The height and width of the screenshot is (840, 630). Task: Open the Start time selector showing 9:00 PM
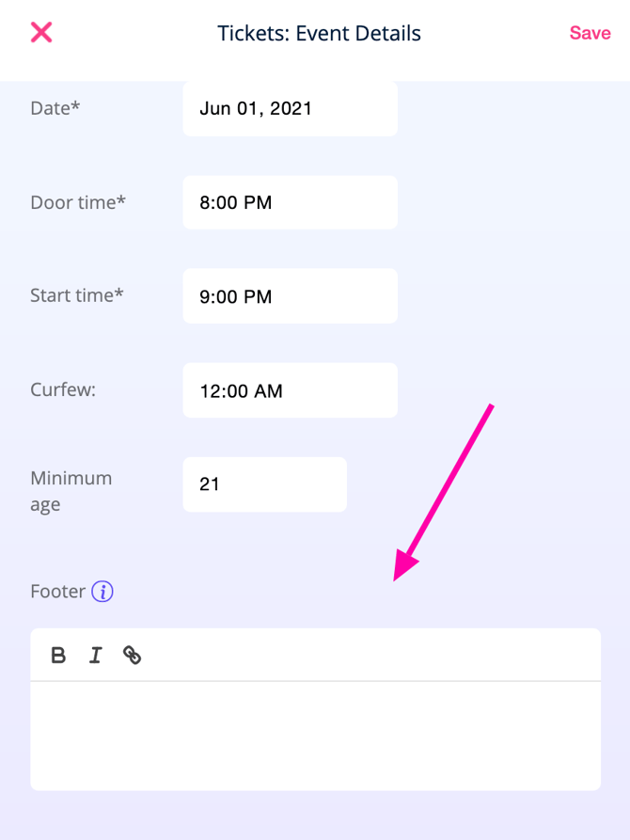(290, 295)
